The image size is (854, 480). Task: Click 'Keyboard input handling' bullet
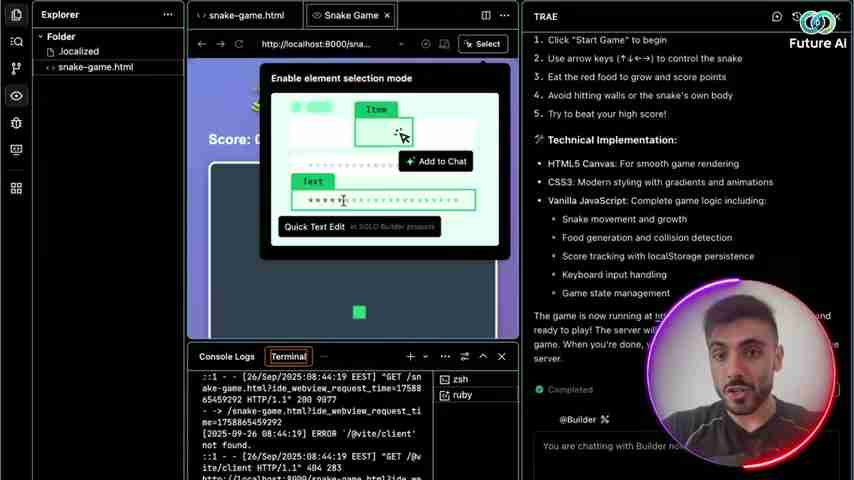point(614,275)
